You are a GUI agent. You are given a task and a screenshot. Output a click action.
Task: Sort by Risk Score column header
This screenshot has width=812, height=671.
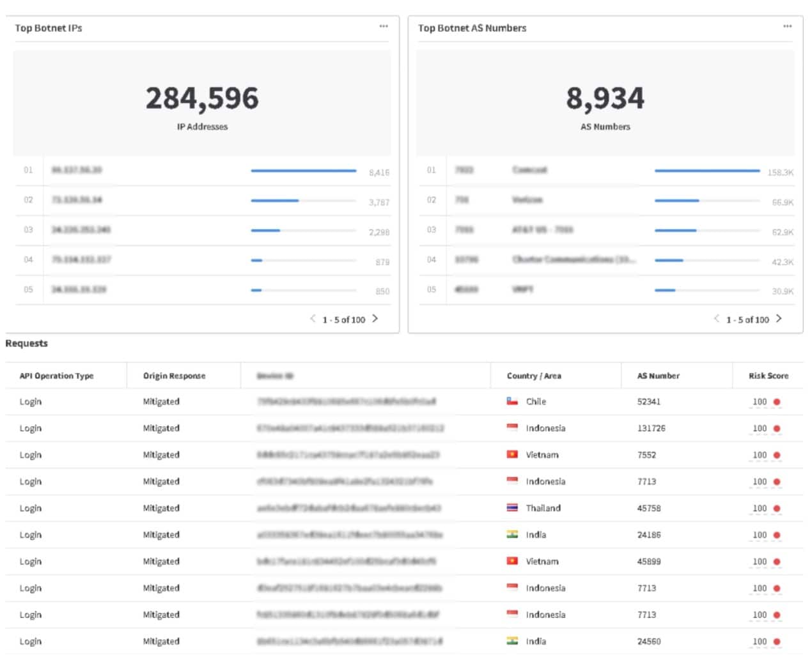point(768,376)
